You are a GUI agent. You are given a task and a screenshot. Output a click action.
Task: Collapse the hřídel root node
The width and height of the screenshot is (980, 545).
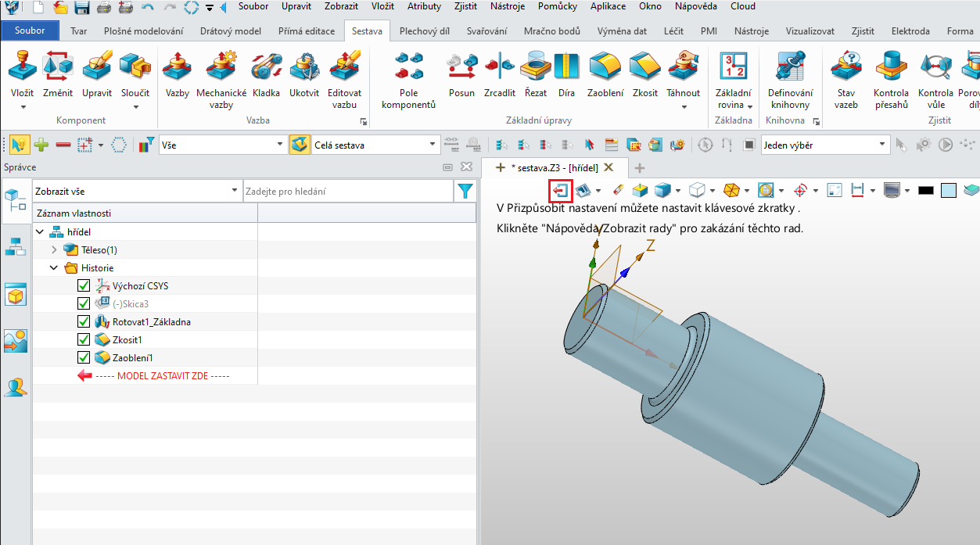(40, 231)
